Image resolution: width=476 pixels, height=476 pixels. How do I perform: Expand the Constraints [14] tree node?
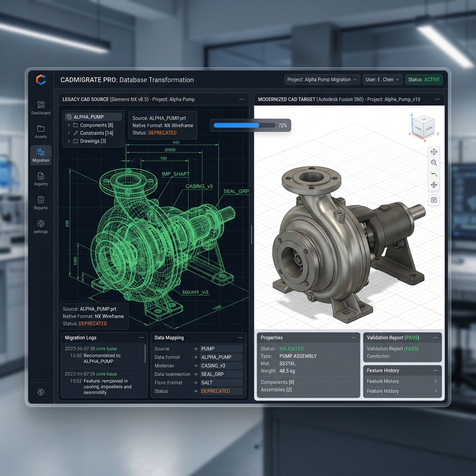(69, 133)
